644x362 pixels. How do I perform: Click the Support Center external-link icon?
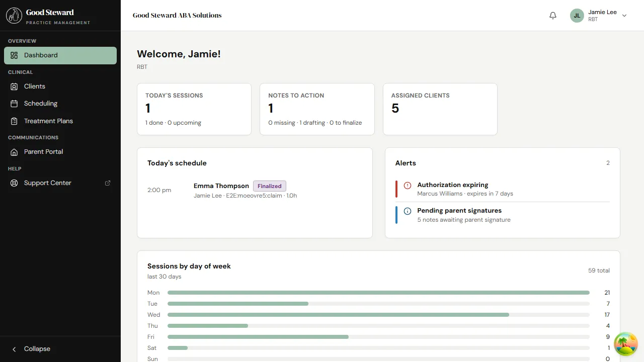pos(107,183)
